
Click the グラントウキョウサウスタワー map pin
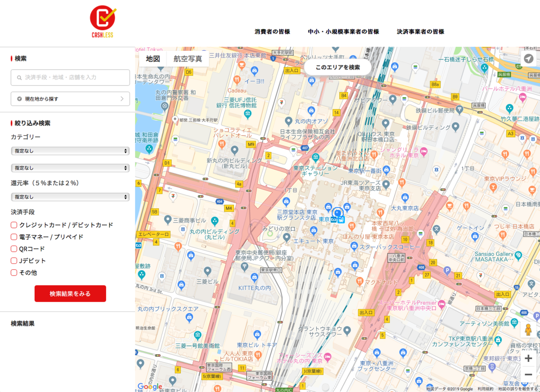(347, 330)
